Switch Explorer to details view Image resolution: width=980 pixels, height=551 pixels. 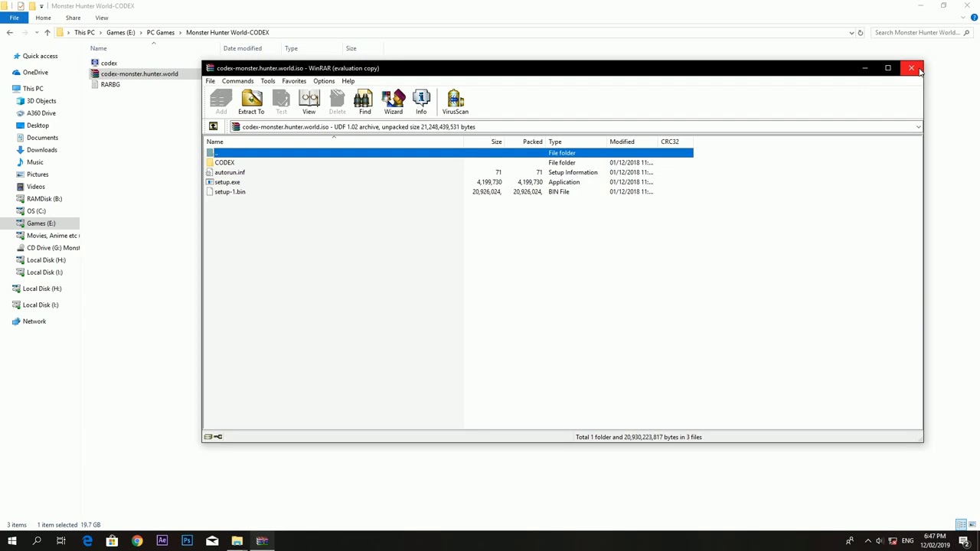tap(961, 525)
